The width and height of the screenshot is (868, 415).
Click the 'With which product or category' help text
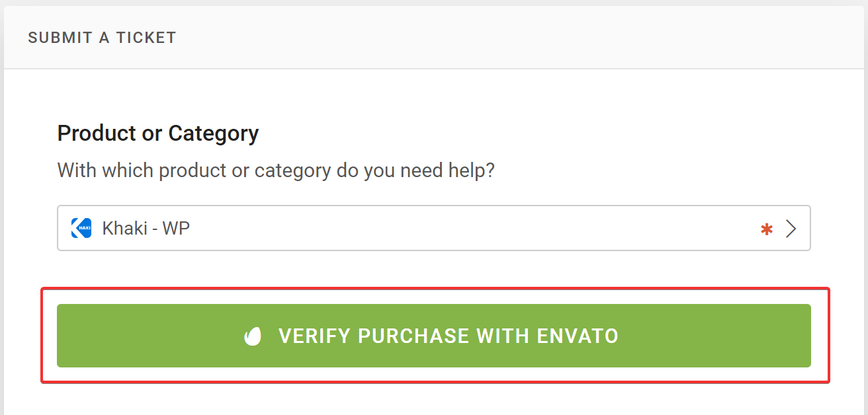point(276,170)
